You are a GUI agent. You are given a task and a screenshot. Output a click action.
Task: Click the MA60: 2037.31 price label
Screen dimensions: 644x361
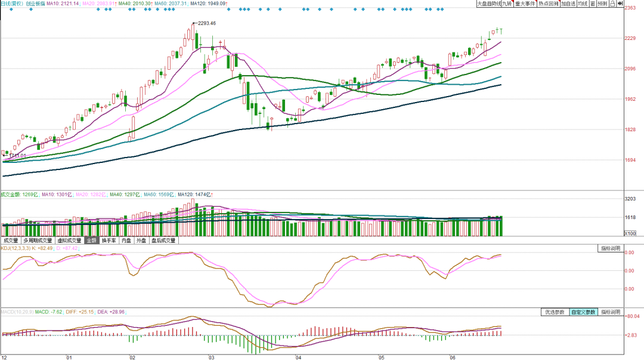click(171, 4)
